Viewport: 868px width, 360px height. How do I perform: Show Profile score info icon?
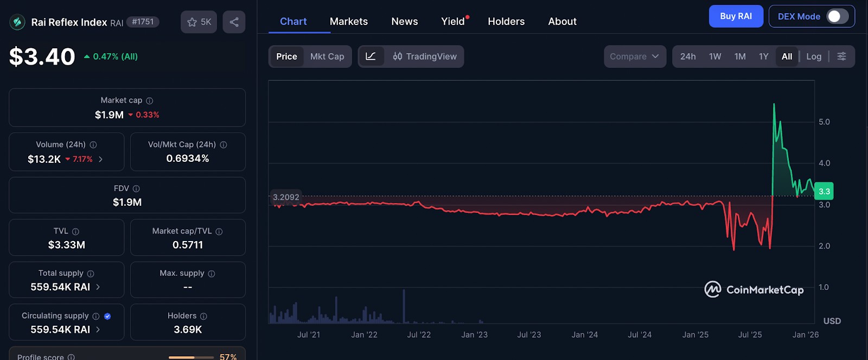[x=71, y=357]
